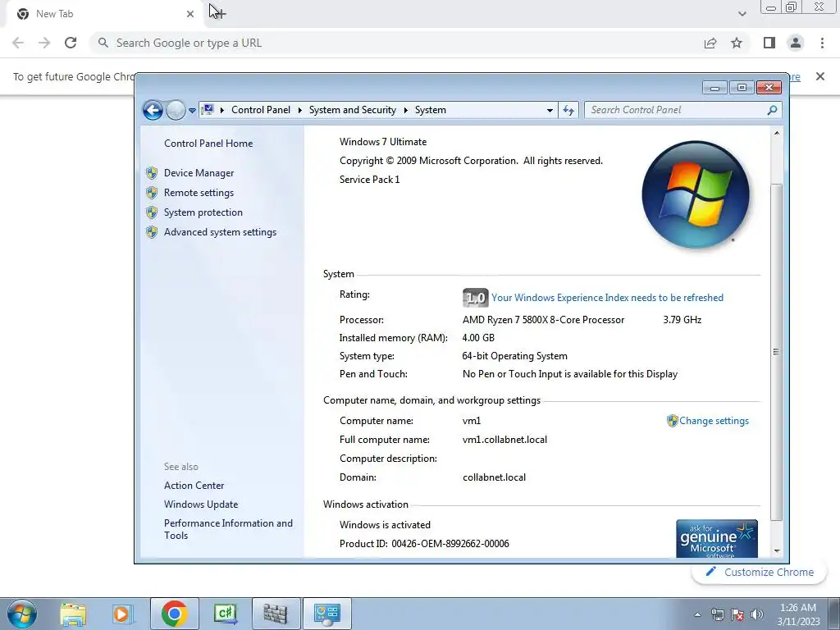The height and width of the screenshot is (630, 840).
Task: Select the New Tab tab
Action: point(104,14)
